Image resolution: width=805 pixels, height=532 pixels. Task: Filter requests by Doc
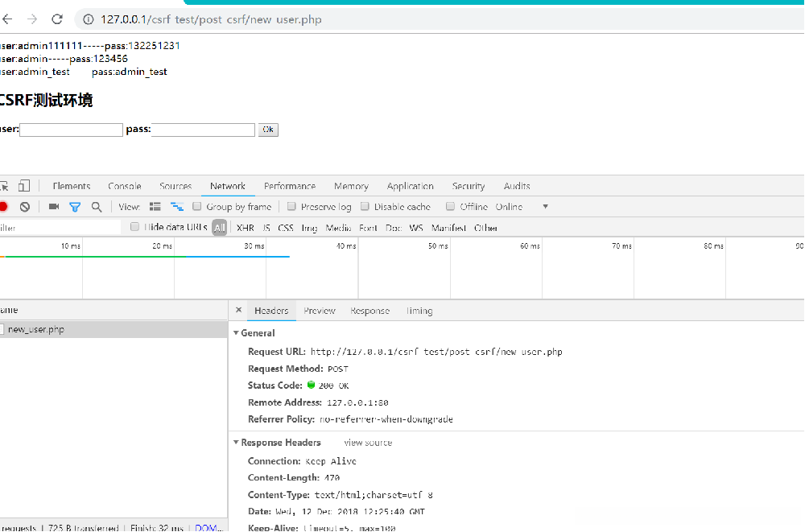pos(394,228)
